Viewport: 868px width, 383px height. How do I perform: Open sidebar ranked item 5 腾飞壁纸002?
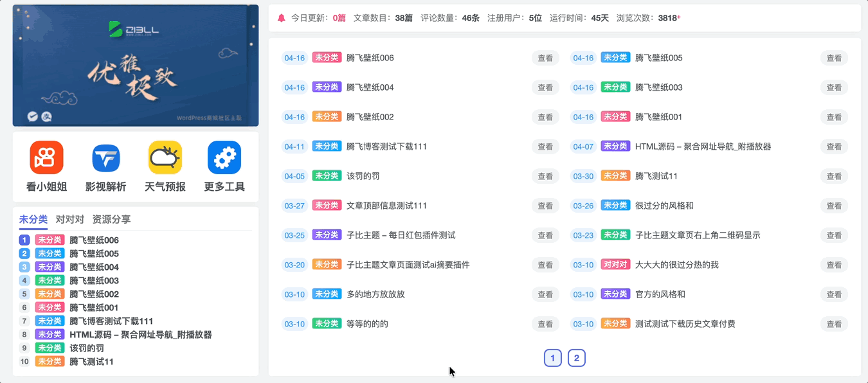[94, 294]
